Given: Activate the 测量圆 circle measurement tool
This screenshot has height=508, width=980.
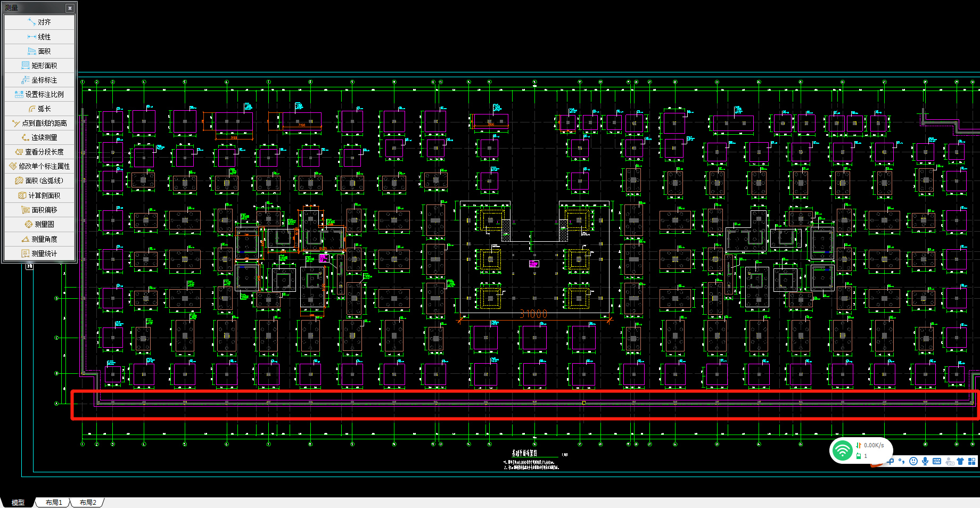Looking at the screenshot, I should [39, 224].
